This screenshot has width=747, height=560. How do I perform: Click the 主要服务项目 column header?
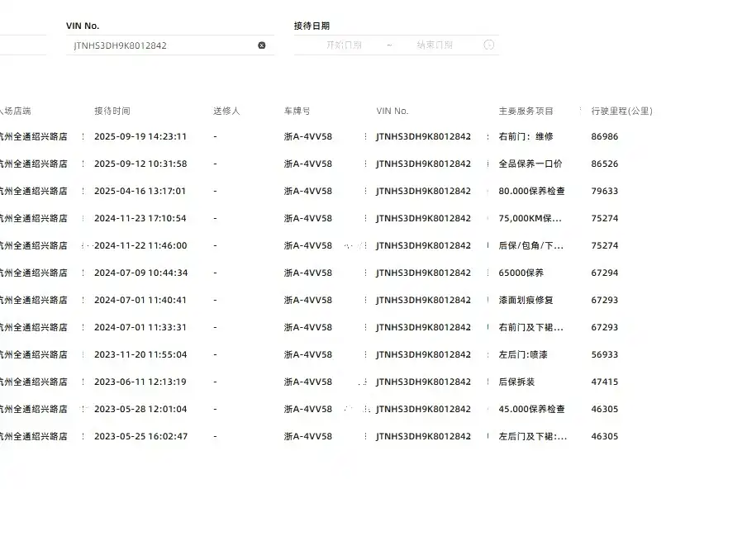tap(526, 111)
